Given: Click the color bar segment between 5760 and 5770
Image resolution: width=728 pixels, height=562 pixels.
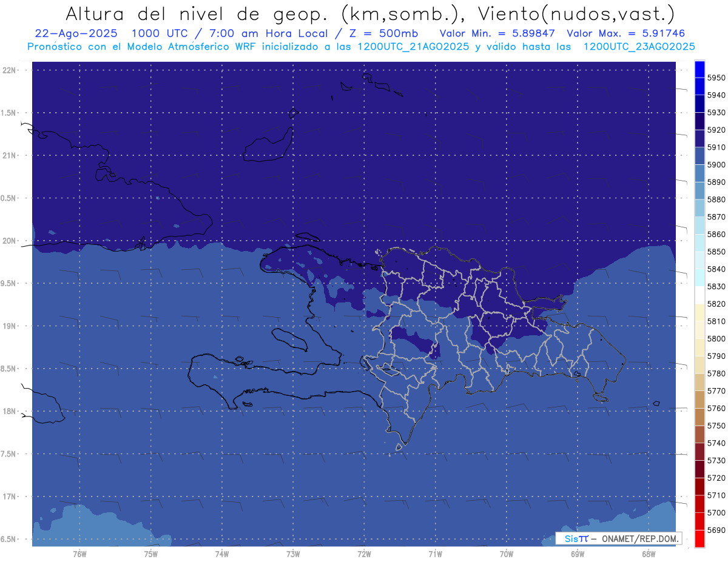Looking at the screenshot, I should (699, 400).
